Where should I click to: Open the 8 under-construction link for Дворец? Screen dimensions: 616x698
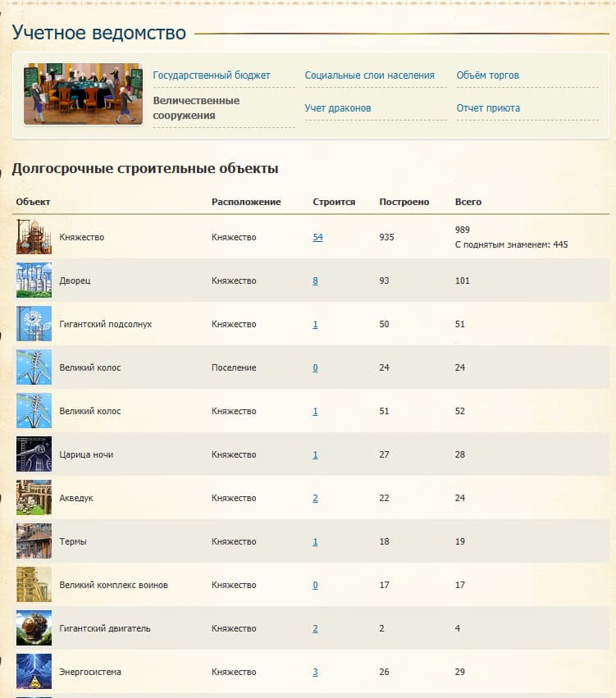315,281
